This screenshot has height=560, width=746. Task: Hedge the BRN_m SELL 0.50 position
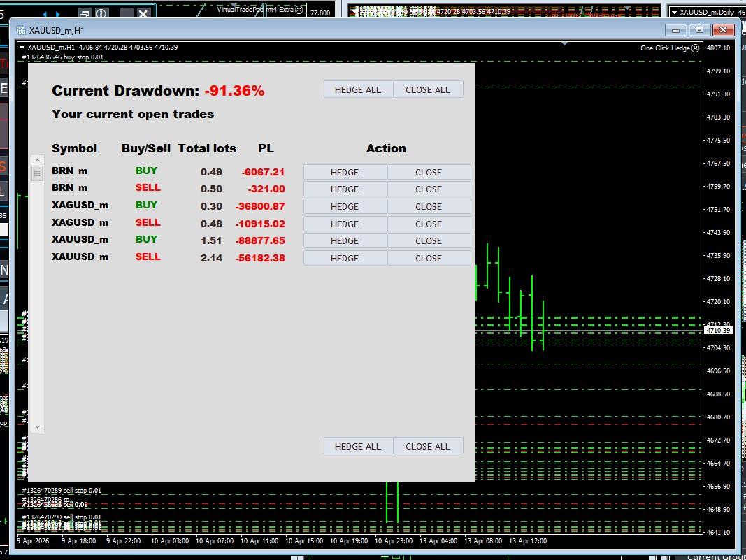tap(345, 189)
